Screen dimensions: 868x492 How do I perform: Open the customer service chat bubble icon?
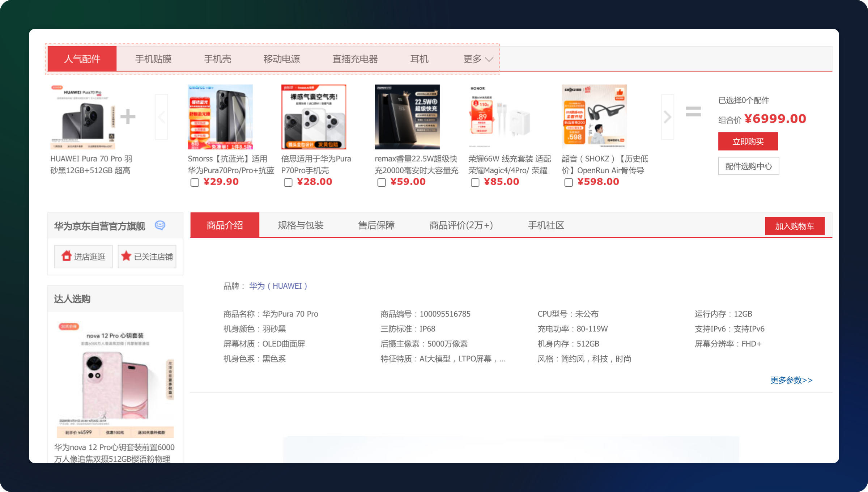point(160,225)
